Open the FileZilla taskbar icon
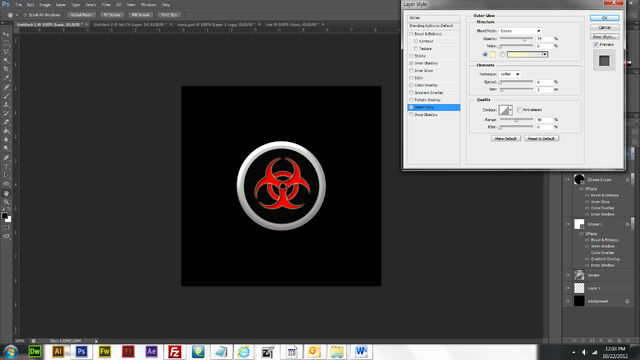 [x=175, y=351]
